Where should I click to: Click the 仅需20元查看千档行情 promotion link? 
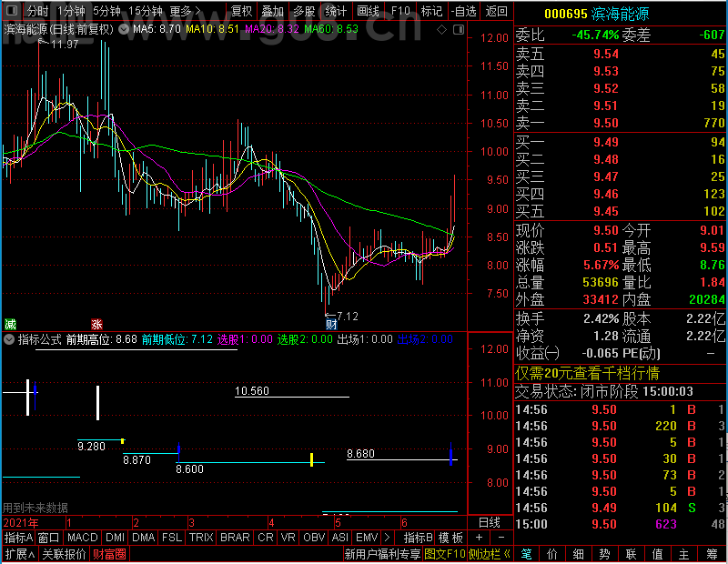pyautogui.click(x=587, y=373)
